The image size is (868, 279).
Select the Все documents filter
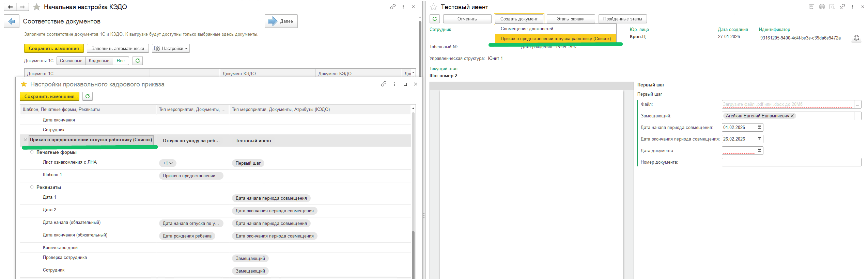121,61
